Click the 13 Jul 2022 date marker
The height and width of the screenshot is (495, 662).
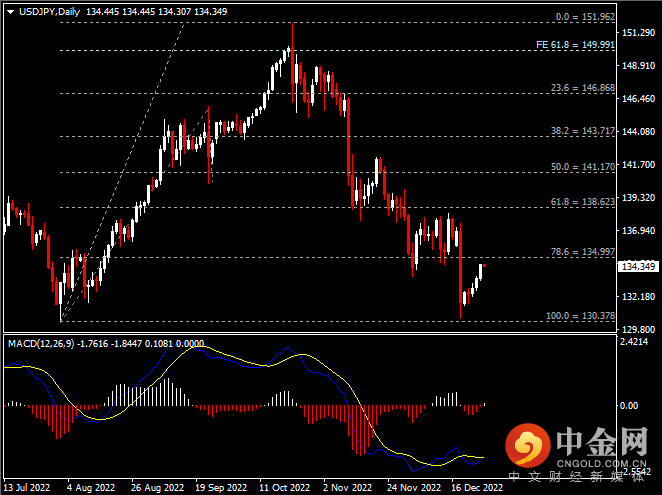(x=27, y=488)
